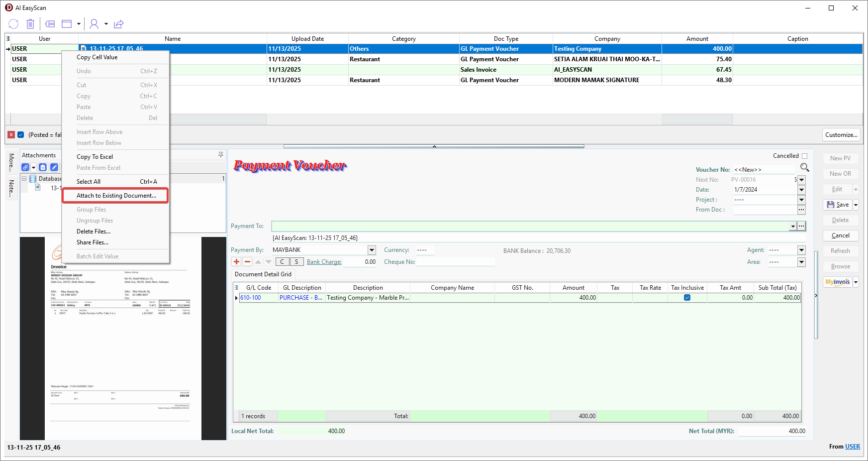Click the refresh icon in the top toolbar
This screenshot has width=868, height=461.
pyautogui.click(x=13, y=24)
